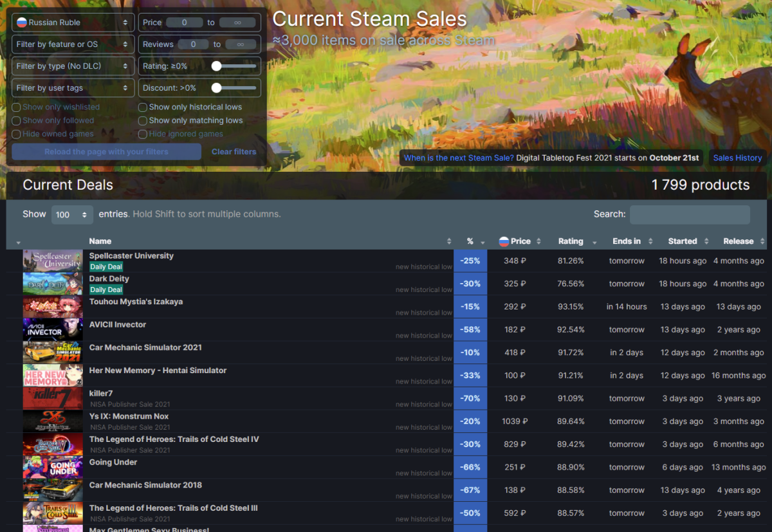Click the Russian flag icon in Price header
Viewport: 772px width, 532px height.
pos(504,242)
